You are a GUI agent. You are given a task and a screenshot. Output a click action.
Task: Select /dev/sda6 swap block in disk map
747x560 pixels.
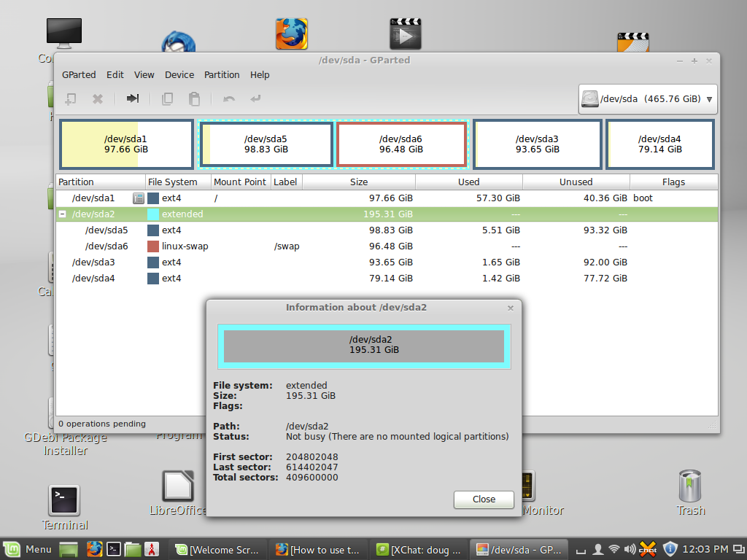coord(401,144)
